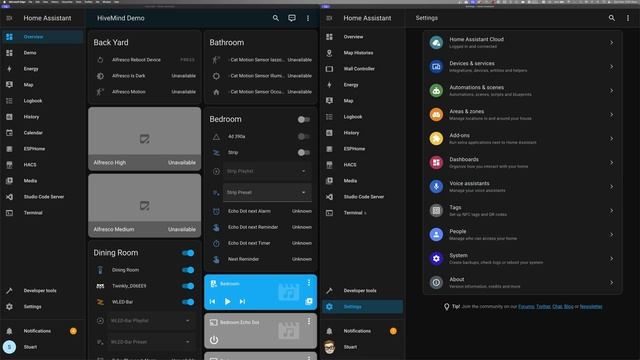Browse media on the Bedroom player
The height and width of the screenshot is (360, 640).
tap(309, 301)
